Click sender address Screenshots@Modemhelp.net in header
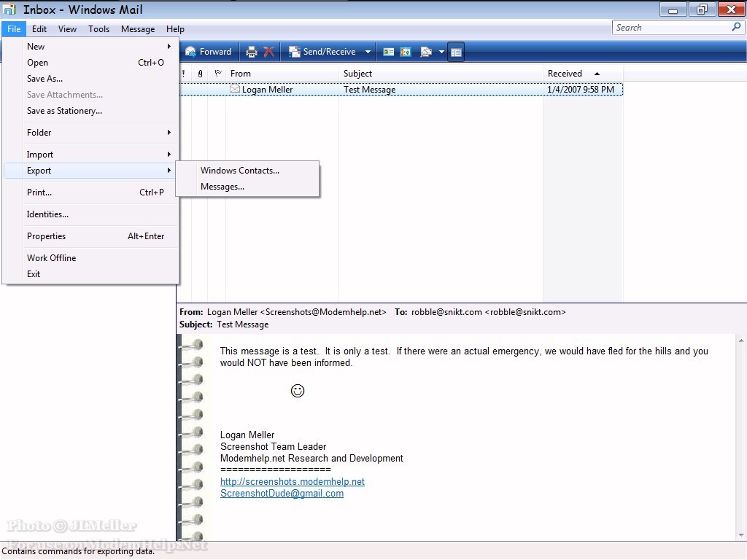The image size is (747, 560). pos(323,312)
